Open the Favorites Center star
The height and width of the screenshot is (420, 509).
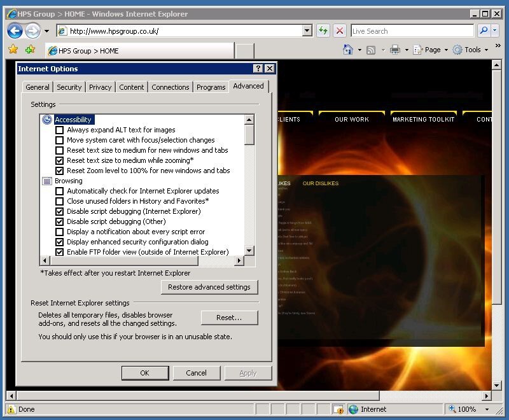[x=12, y=49]
